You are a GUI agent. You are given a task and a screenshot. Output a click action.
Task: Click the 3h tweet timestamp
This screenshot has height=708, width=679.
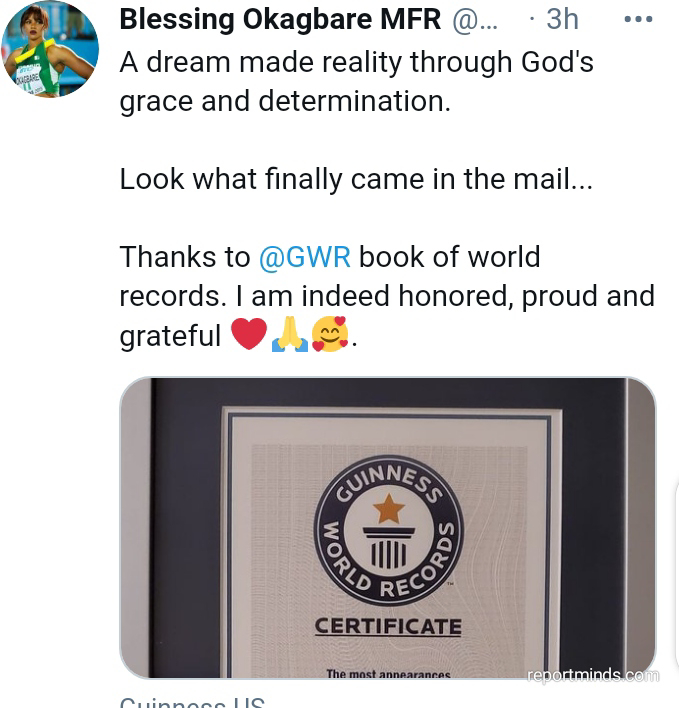tap(562, 19)
